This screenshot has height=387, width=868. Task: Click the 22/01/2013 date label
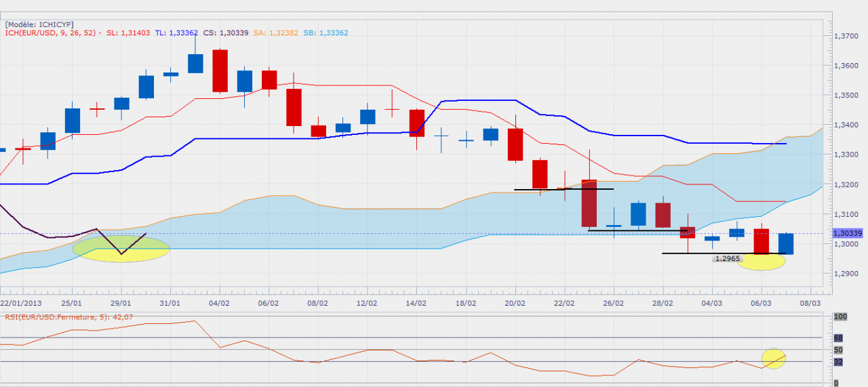coord(21,303)
